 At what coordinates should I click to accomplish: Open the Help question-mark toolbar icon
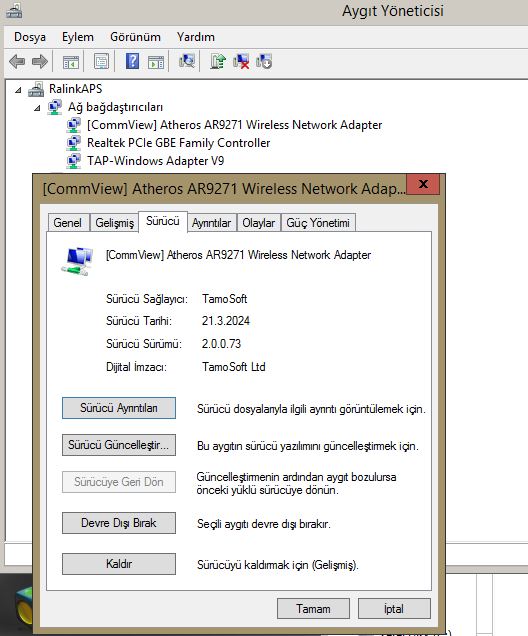coord(132,62)
